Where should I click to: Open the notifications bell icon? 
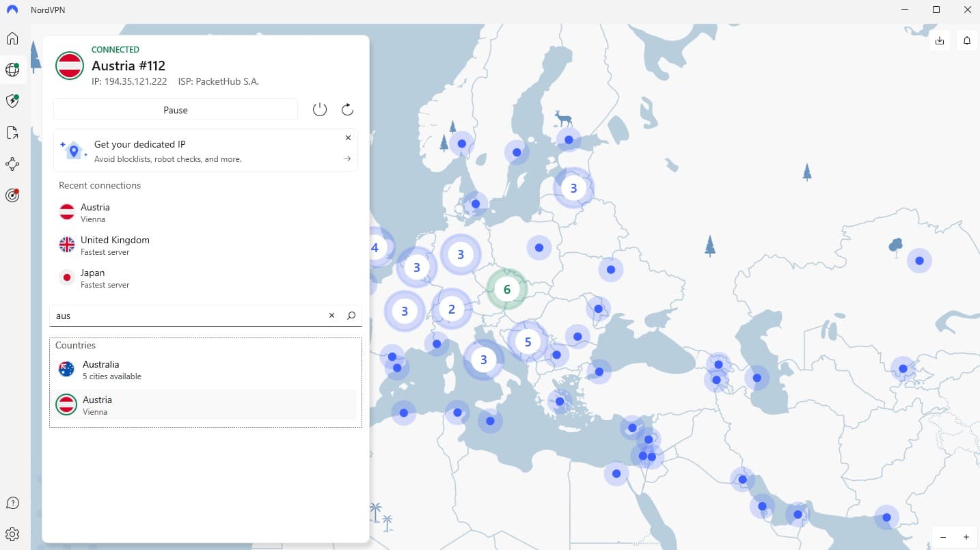point(967,41)
